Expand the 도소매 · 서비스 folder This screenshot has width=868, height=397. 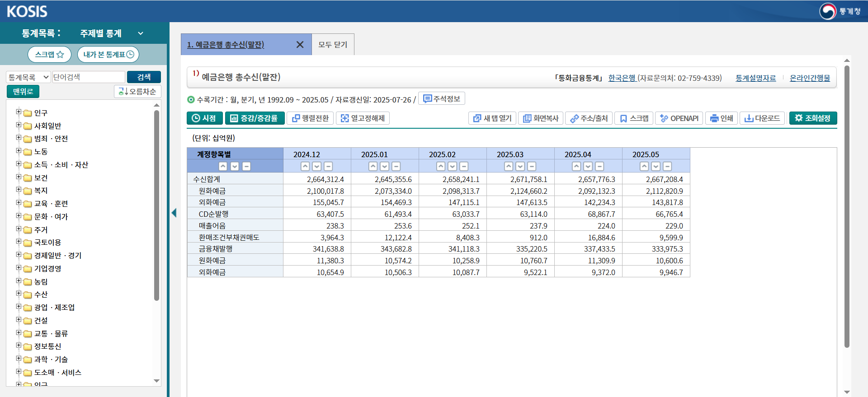click(19, 371)
